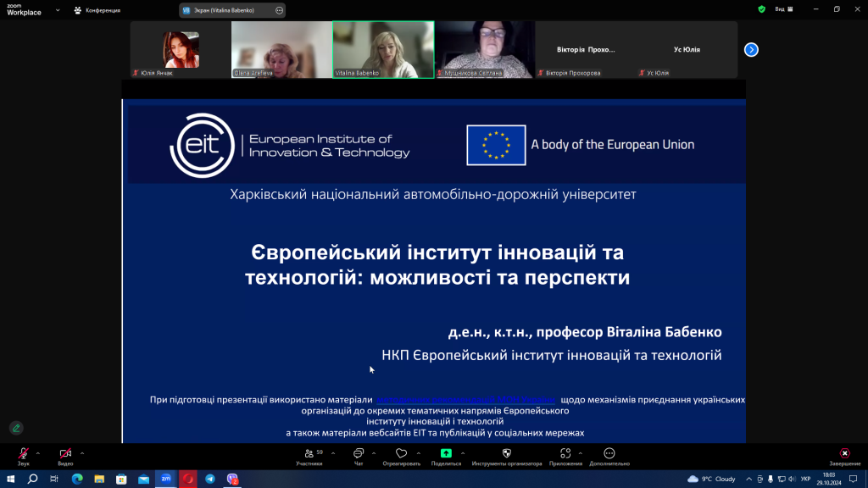Open the Чат chat panel
Image resolution: width=868 pixels, height=488 pixels.
[359, 457]
